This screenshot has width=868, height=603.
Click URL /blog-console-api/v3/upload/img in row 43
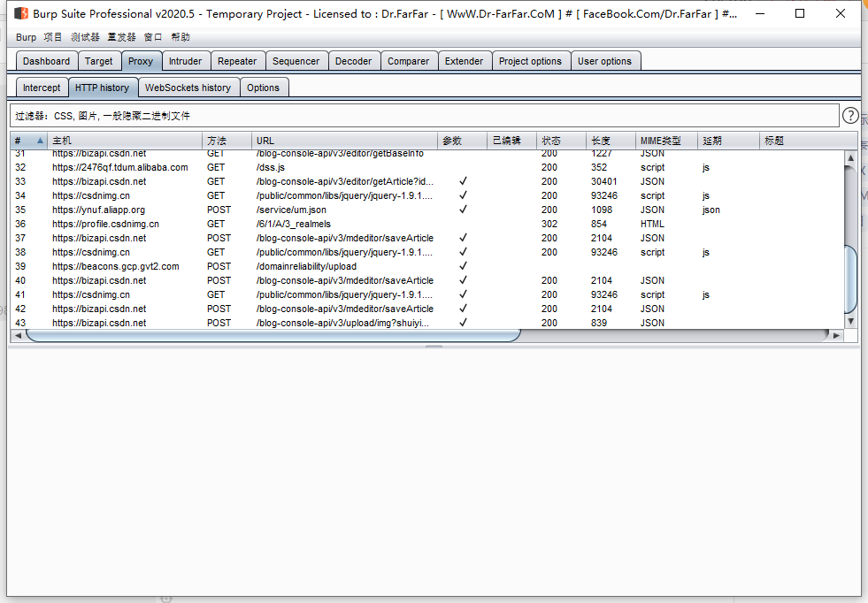coord(342,323)
